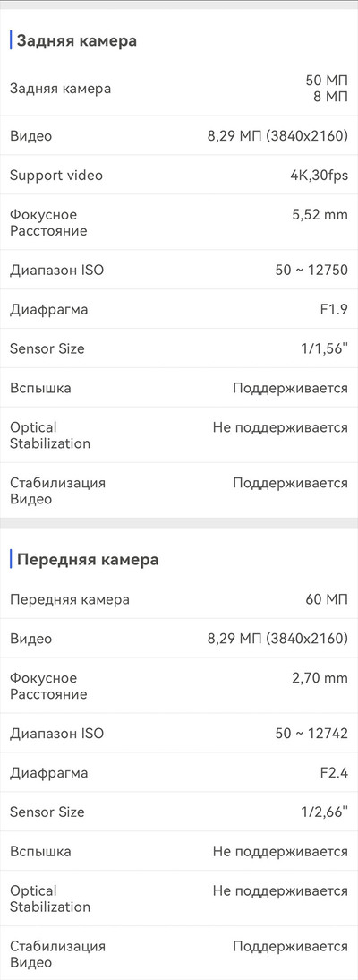The width and height of the screenshot is (358, 980).
Task: Select the aperture F2.4 row
Action: click(x=179, y=772)
